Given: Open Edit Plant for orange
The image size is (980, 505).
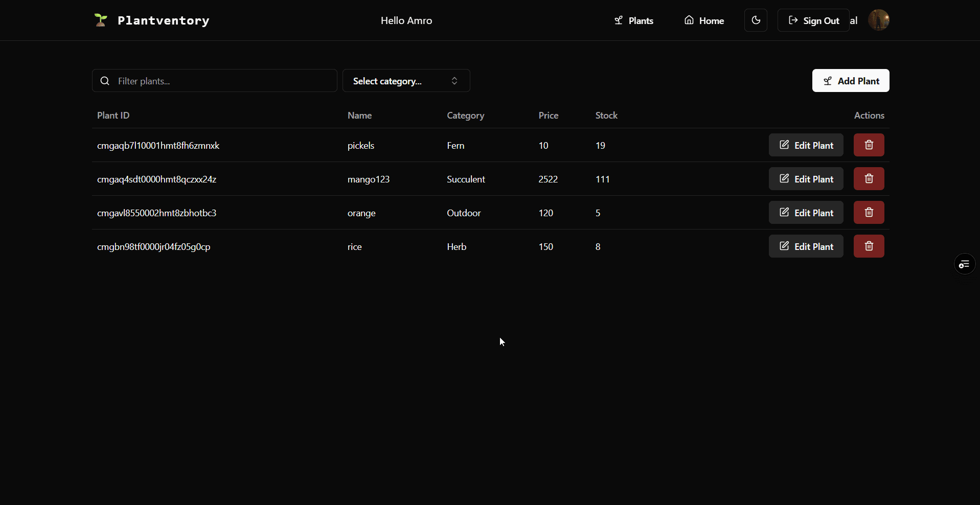Looking at the screenshot, I should pyautogui.click(x=806, y=213).
